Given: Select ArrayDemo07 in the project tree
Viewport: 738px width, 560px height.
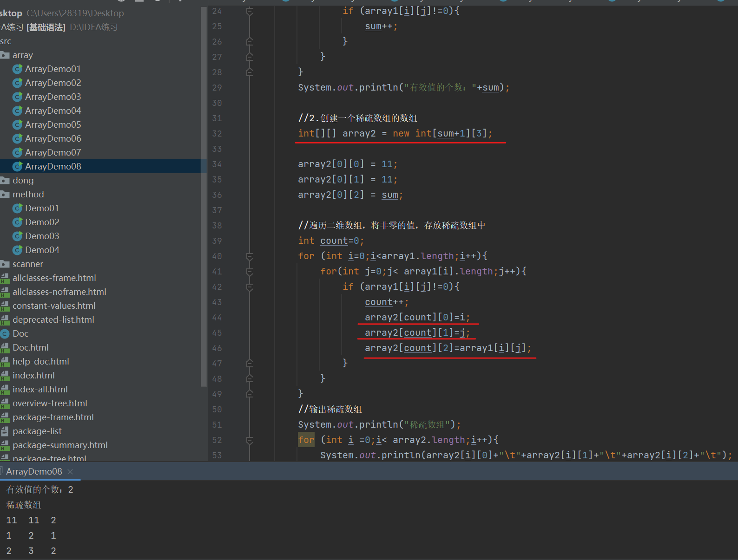Looking at the screenshot, I should 53,153.
